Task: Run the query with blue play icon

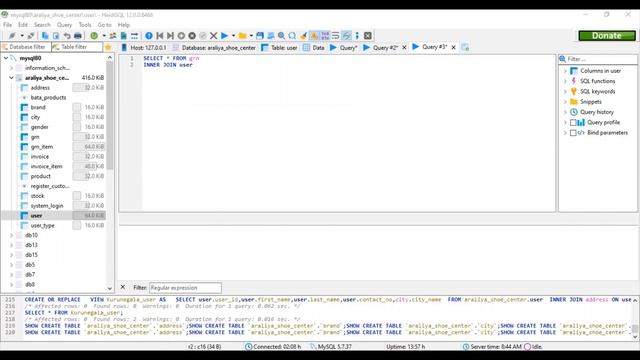Action: 224,36
